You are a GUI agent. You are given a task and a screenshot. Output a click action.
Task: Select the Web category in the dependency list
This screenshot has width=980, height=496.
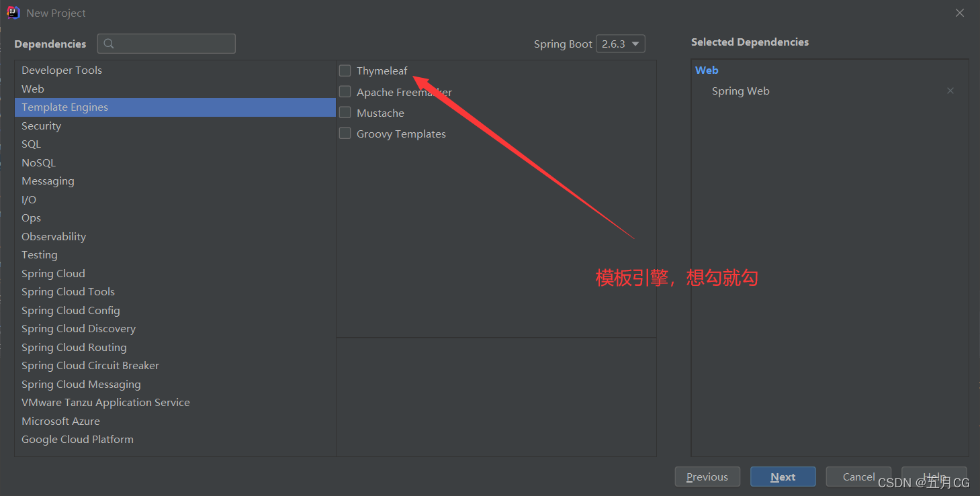coord(175,89)
